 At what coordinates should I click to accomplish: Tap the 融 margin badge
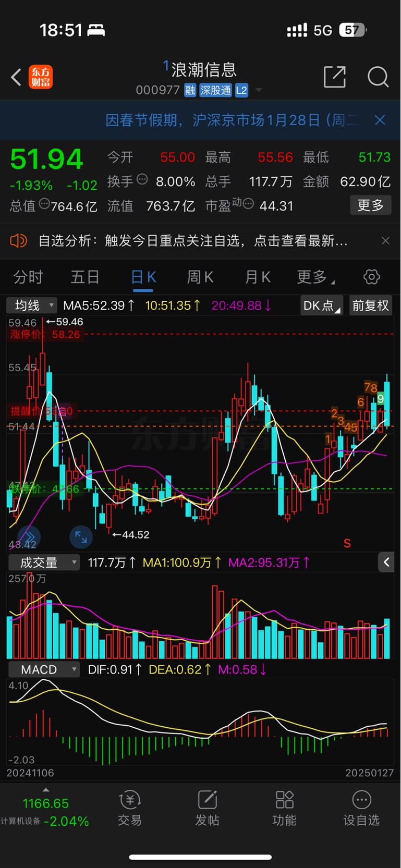190,90
